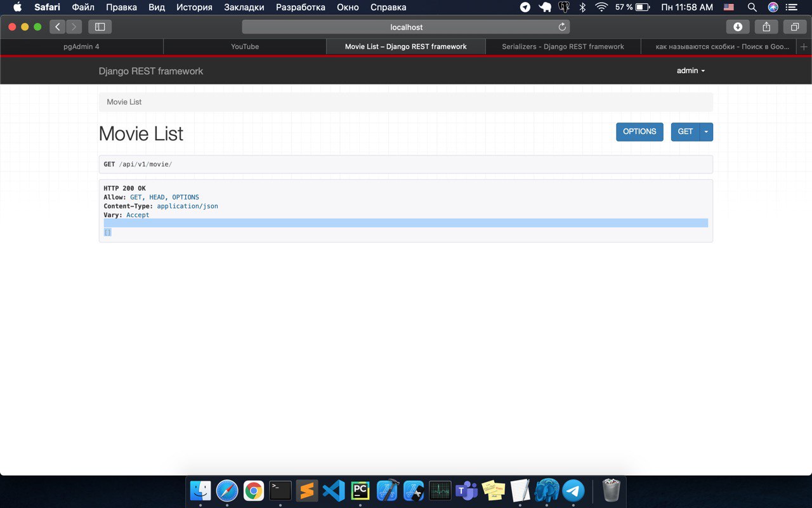Viewport: 812px width, 508px height.
Task: Open Microsoft Teams from the Dock
Action: pyautogui.click(x=467, y=490)
